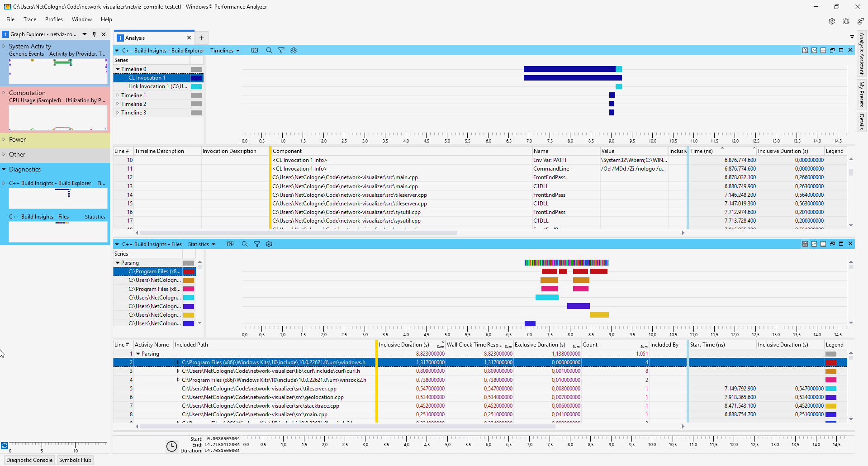Open the Statistics preset dropdown

[x=201, y=244]
